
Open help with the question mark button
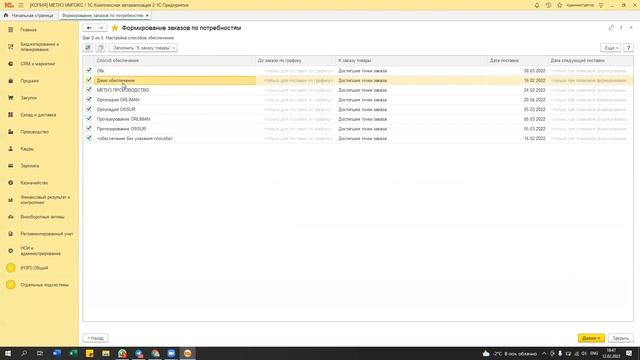pyautogui.click(x=629, y=48)
